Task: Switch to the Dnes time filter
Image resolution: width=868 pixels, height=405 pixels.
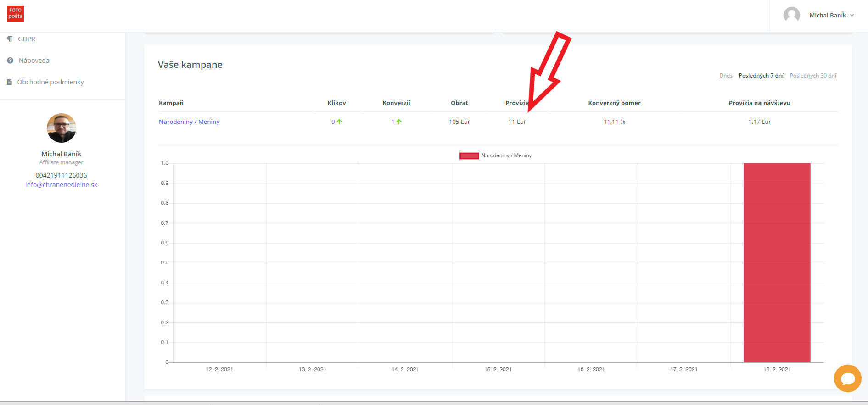Action: pyautogui.click(x=726, y=76)
